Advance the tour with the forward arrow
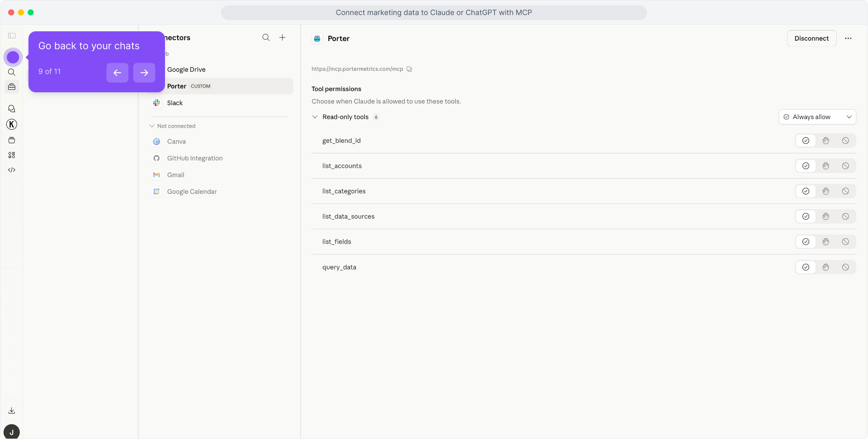868x439 pixels. tap(144, 72)
